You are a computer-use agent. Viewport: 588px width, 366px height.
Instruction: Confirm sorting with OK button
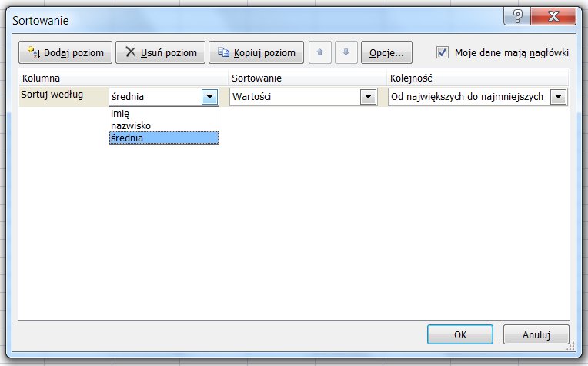[x=460, y=334]
